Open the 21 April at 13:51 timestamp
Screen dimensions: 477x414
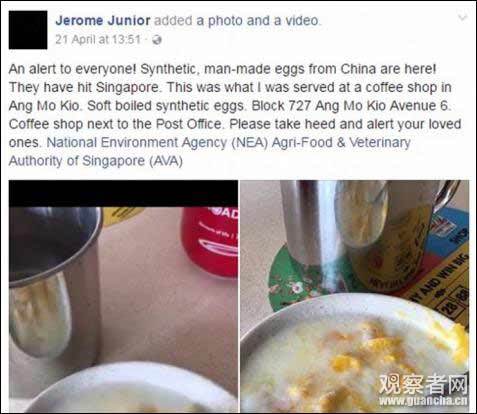point(98,40)
